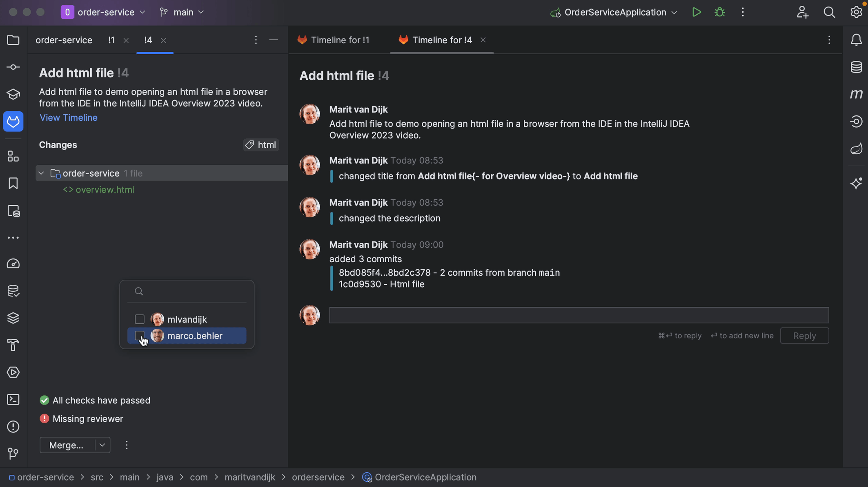
Task: Open the Notifications bell icon
Action: click(x=856, y=40)
